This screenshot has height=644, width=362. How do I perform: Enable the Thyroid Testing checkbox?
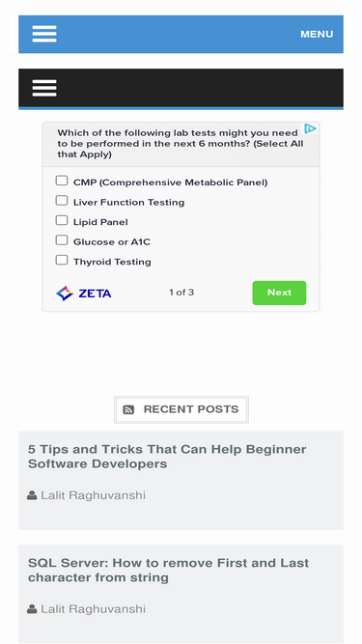62,260
